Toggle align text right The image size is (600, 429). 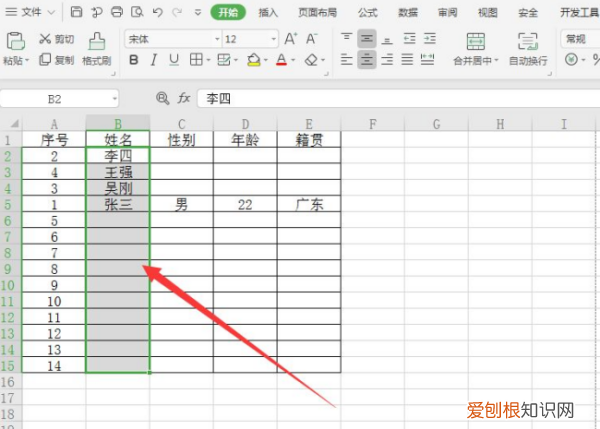pyautogui.click(x=387, y=60)
